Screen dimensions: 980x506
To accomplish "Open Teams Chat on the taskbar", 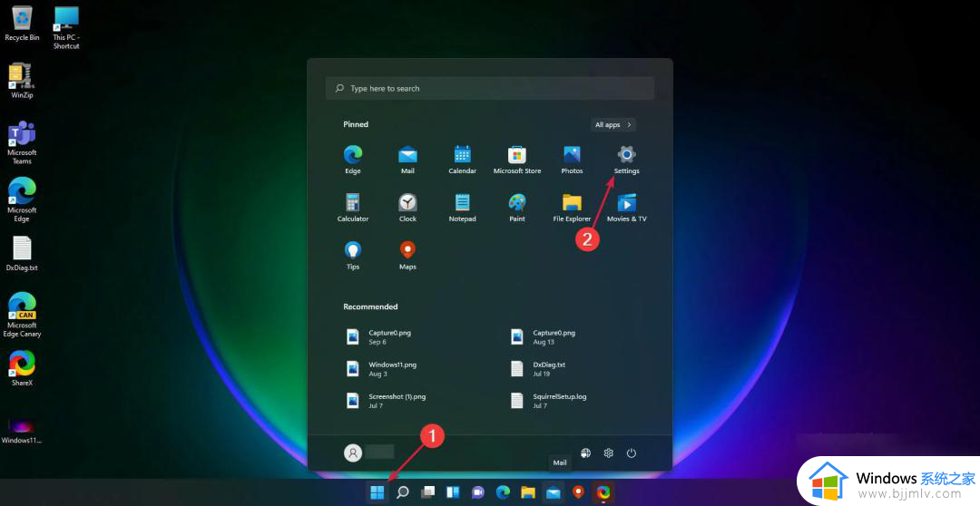I will (x=477, y=493).
